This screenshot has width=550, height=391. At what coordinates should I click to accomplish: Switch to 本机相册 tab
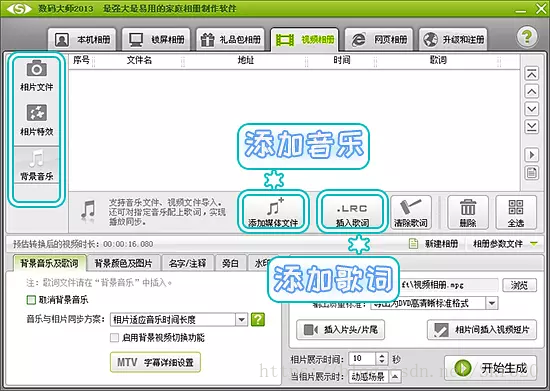pos(82,40)
